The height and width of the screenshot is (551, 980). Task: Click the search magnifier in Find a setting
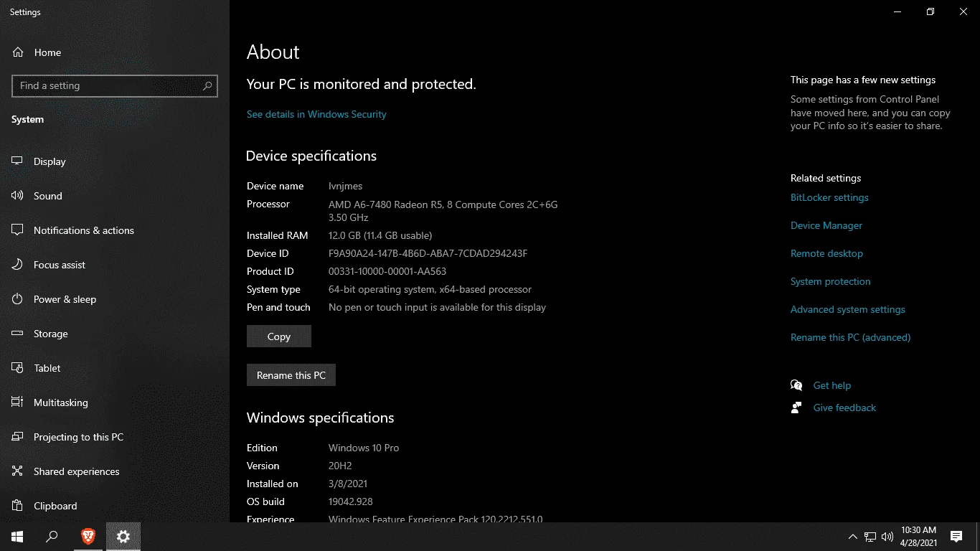pyautogui.click(x=207, y=86)
